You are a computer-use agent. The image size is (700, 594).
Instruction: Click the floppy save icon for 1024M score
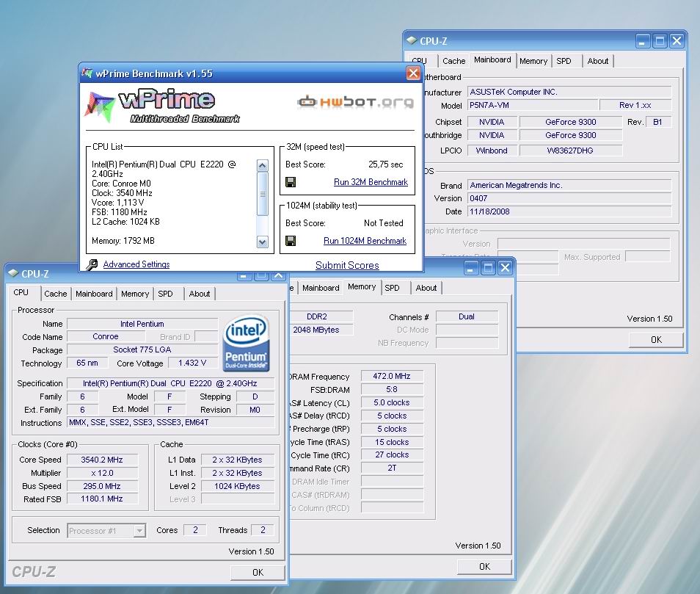(x=291, y=241)
